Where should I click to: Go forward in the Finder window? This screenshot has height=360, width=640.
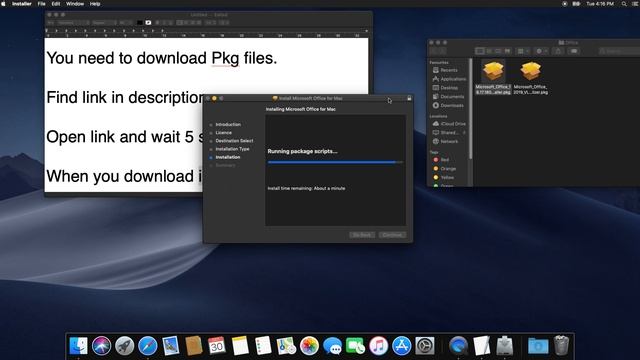[442, 51]
